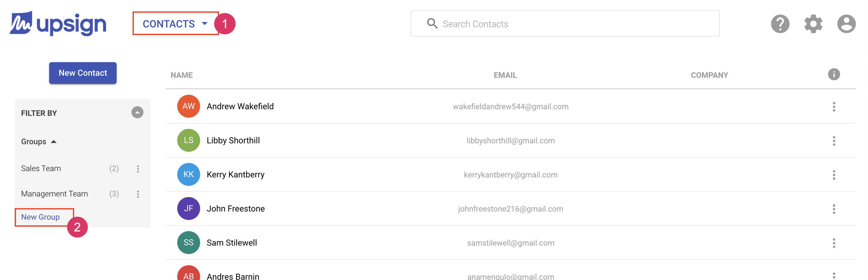Collapse the FILTER BY panel
Viewport: 868px width, 280px height.
137,112
